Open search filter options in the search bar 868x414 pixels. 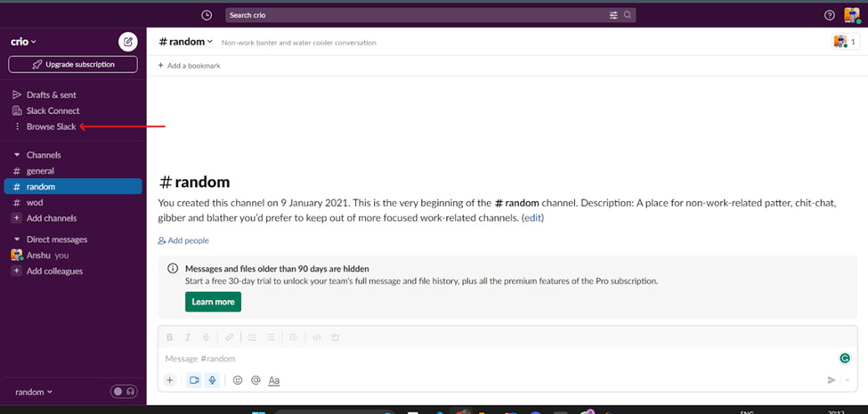point(613,15)
